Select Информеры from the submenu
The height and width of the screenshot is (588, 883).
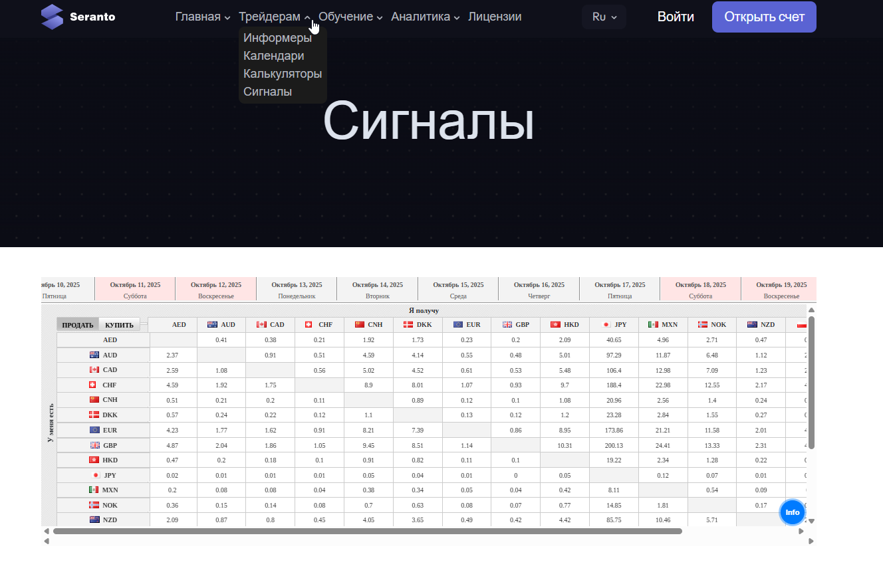(277, 38)
